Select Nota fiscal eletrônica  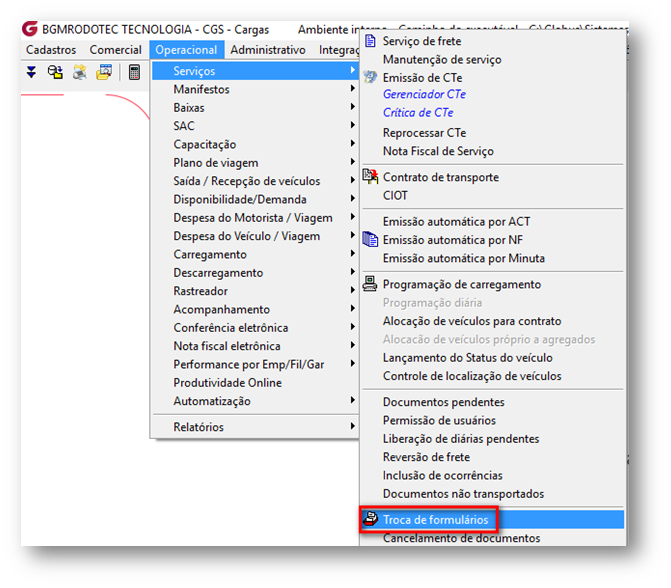(x=227, y=346)
